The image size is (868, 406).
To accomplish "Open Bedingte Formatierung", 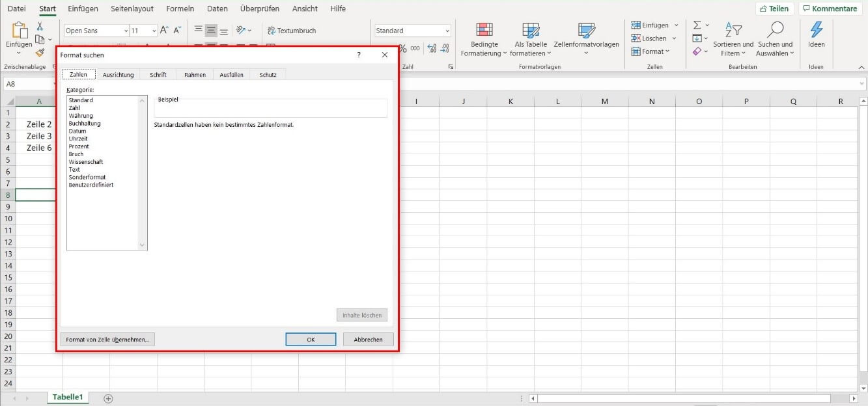I will pyautogui.click(x=484, y=40).
